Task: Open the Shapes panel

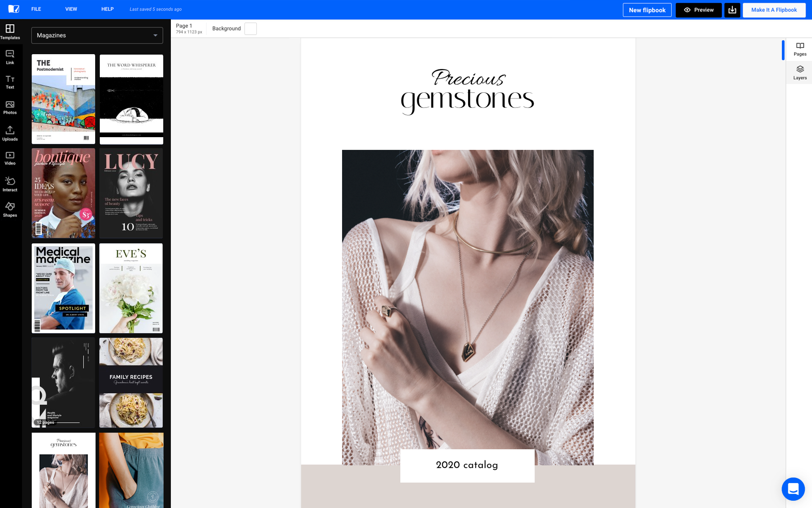Action: (10, 209)
